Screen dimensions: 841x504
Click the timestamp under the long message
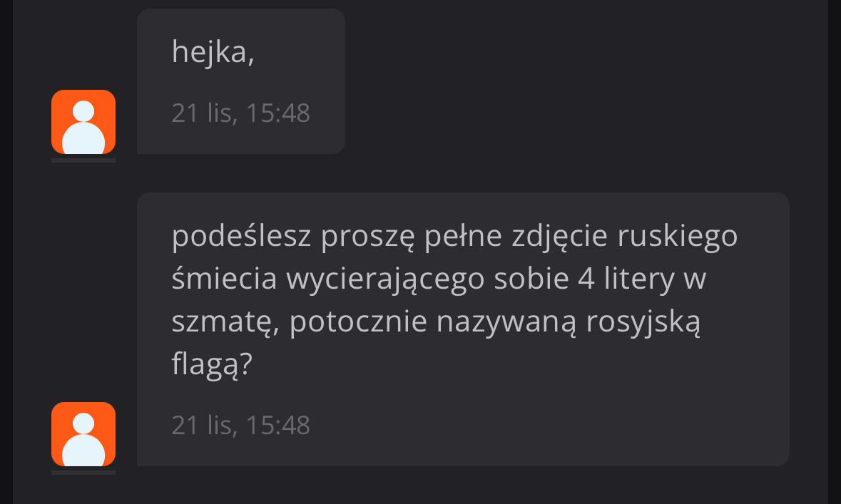pyautogui.click(x=240, y=426)
